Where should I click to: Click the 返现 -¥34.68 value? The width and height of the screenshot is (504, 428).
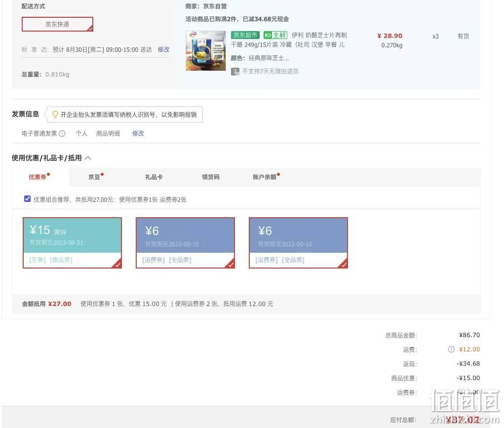(468, 364)
